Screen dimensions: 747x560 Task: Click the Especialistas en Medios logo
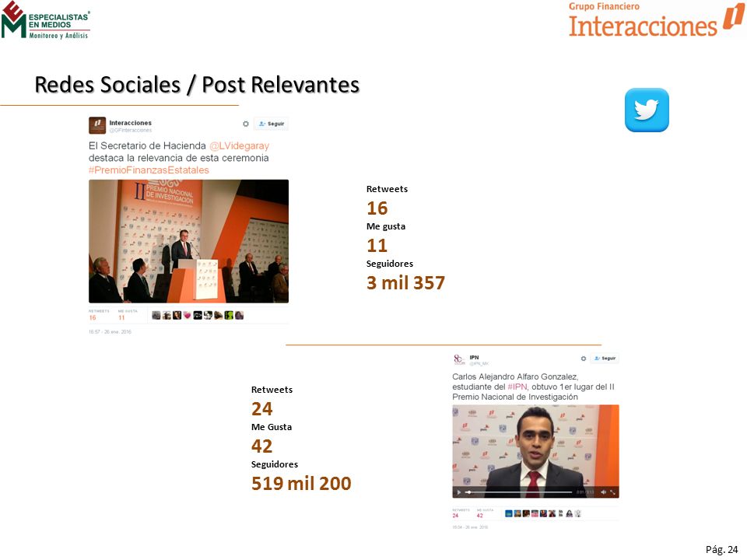(45, 20)
